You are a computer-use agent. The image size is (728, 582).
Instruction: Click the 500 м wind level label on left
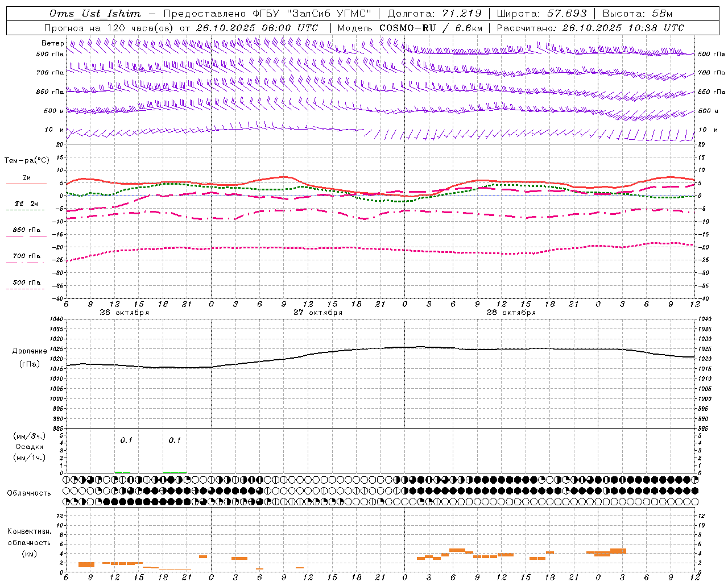pyautogui.click(x=55, y=111)
